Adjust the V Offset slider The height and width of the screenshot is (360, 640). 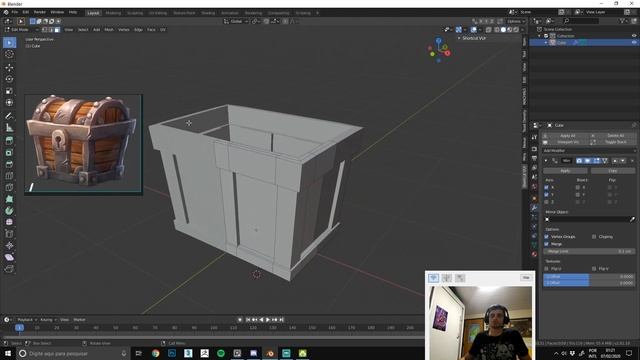[x=589, y=282]
